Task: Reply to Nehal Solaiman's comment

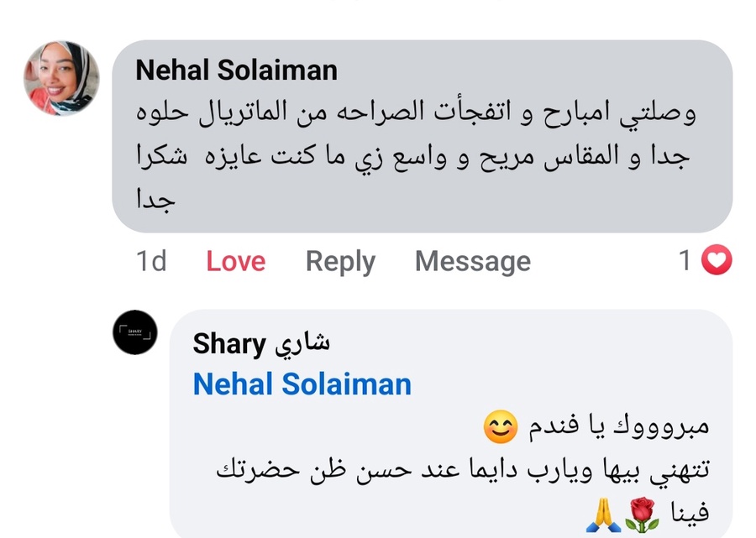Action: pos(340,261)
